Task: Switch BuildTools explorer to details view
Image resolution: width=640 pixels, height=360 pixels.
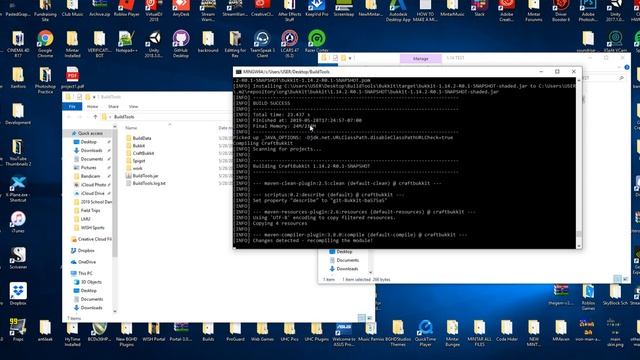Action: pos(362,318)
